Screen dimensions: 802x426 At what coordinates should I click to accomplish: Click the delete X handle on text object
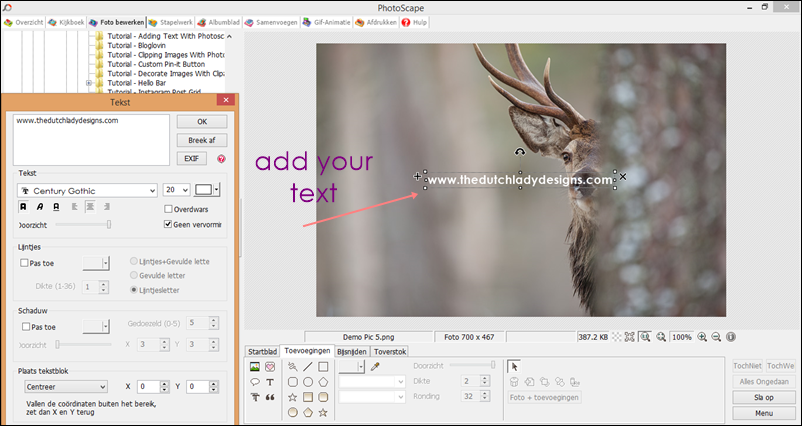[x=622, y=176]
